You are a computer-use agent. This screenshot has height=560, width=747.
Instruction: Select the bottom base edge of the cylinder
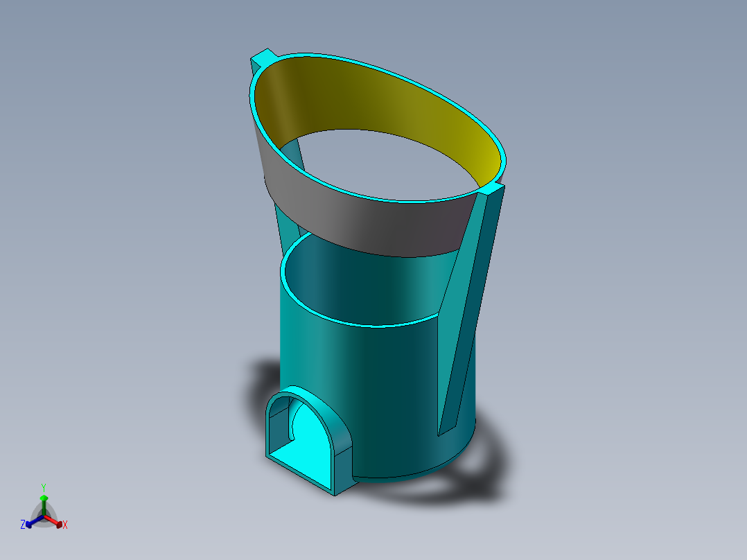click(x=414, y=473)
